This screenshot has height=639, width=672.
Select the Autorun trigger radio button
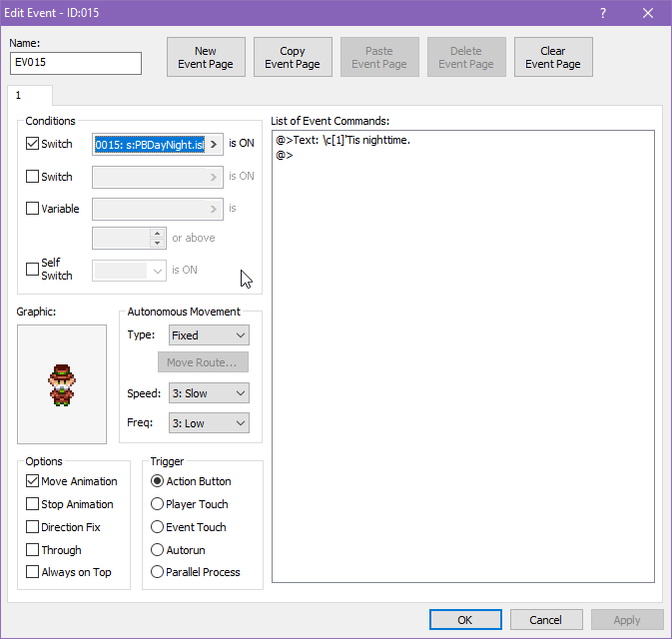(158, 550)
